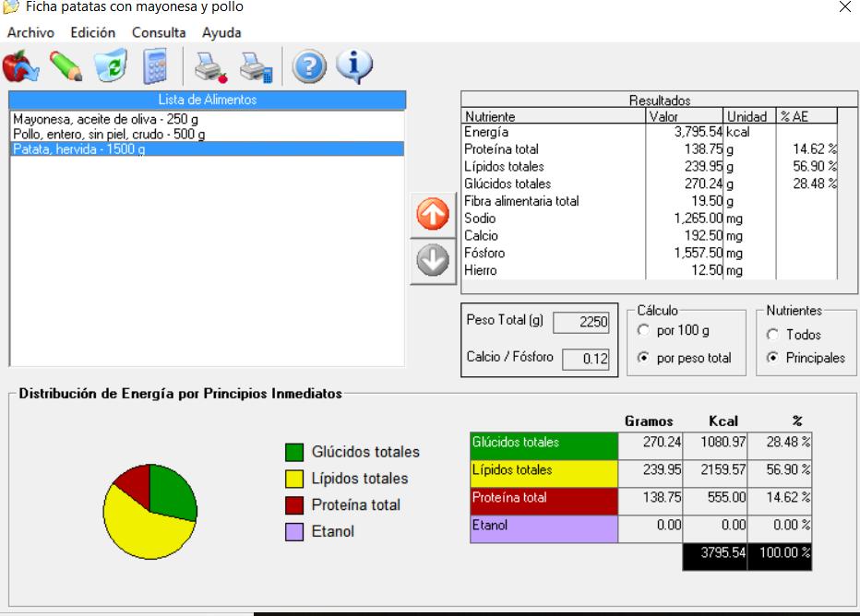Click the blue info bubble icon

point(354,66)
